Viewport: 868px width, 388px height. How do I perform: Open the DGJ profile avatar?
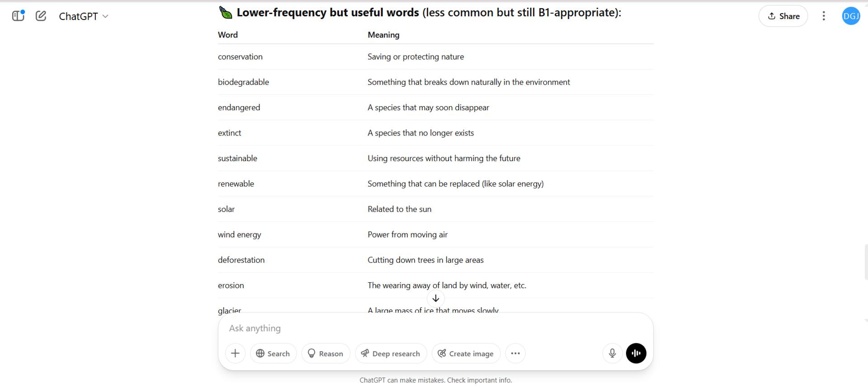pos(851,16)
